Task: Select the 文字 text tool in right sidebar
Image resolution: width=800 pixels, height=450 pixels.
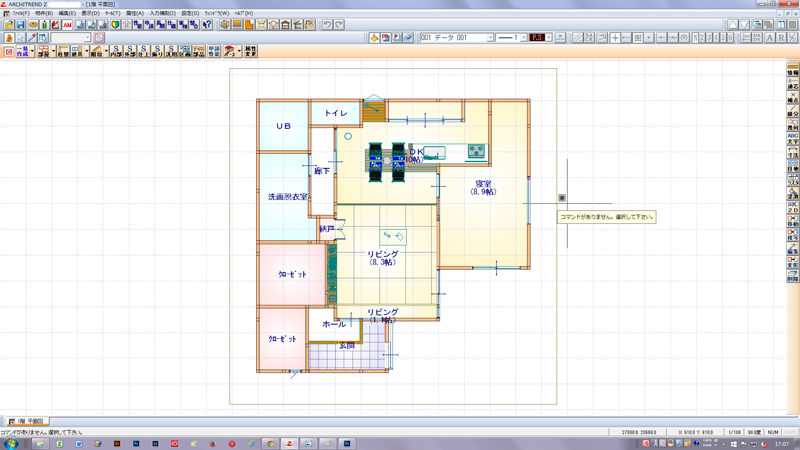Action: (x=793, y=142)
